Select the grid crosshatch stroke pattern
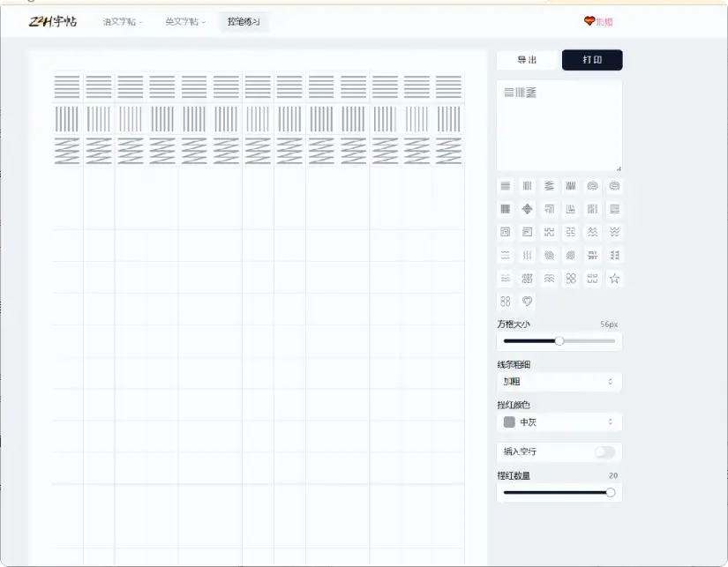Screen dimensions: 728x567 (x=505, y=209)
